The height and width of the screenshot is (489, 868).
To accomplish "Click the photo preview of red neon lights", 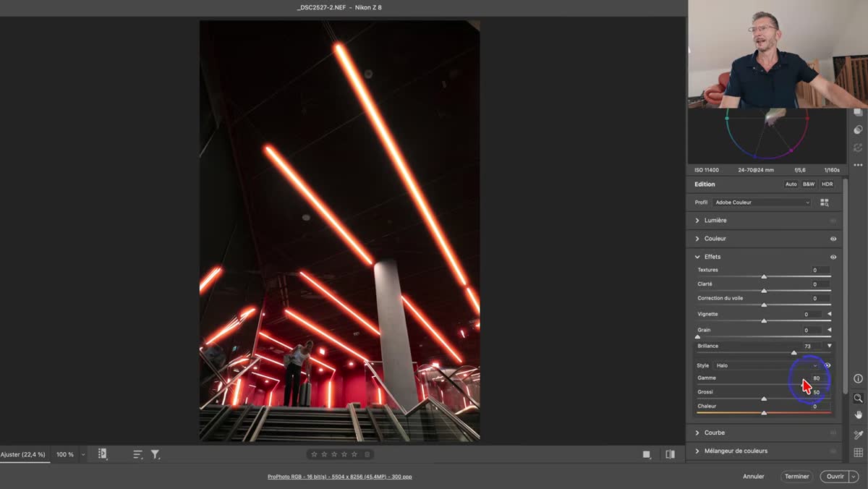I will point(339,231).
